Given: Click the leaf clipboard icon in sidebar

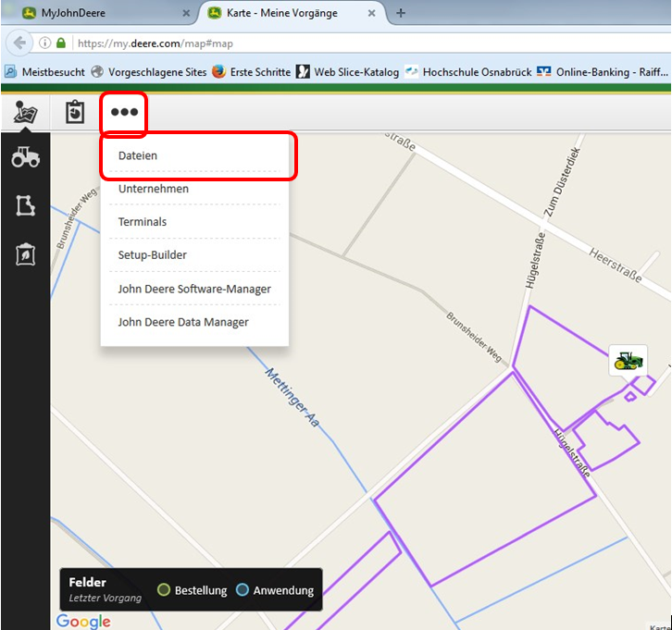Looking at the screenshot, I should pyautogui.click(x=25, y=254).
